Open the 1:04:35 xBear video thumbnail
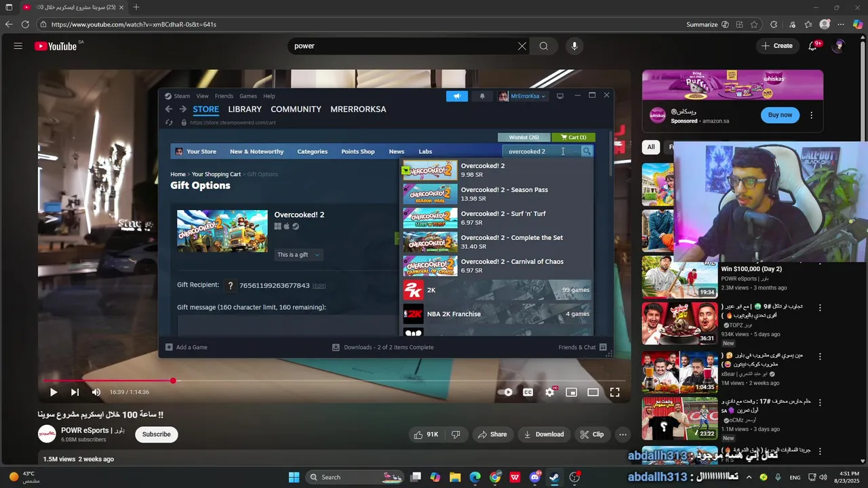Screen dimensions: 868x488 point(679,371)
